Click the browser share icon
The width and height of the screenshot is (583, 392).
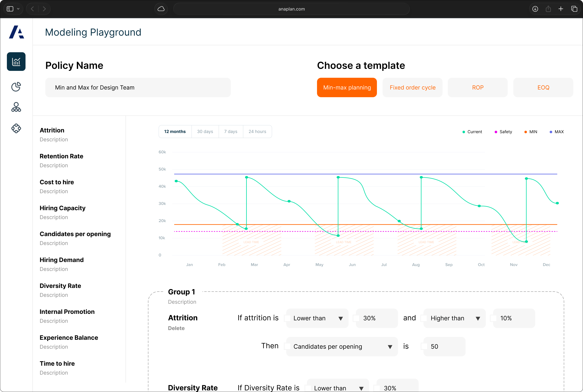pyautogui.click(x=548, y=9)
